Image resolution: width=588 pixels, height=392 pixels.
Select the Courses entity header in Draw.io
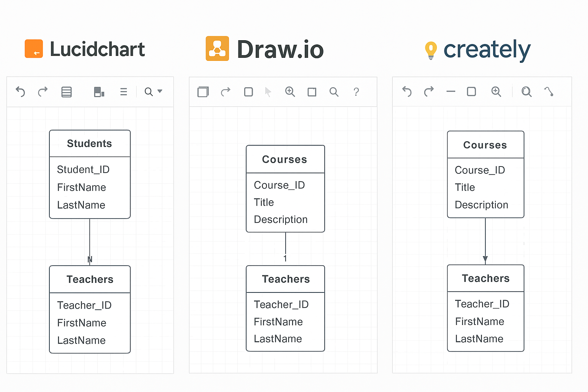click(285, 159)
